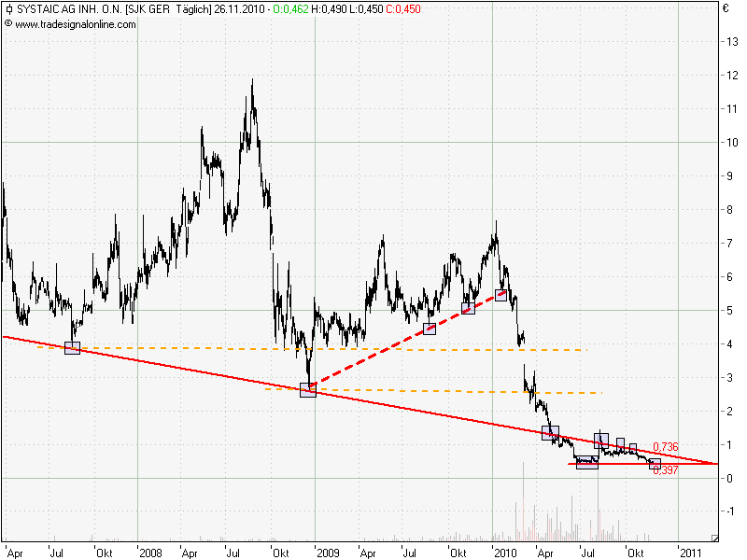Click the 2009 year label on time axis
Image resolution: width=747 pixels, height=560 pixels.
329,553
